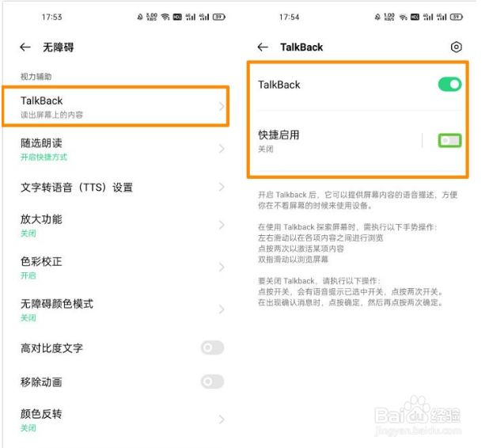Turn off the TalkBack switch
489x448 pixels.
(x=449, y=84)
